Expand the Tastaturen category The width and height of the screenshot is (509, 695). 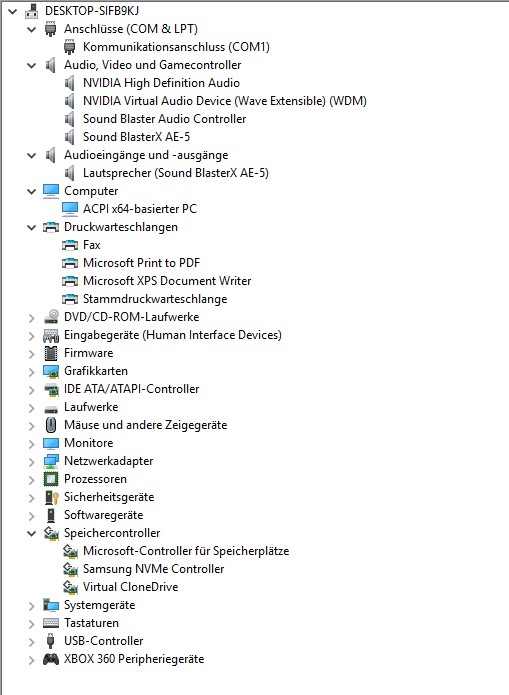click(x=31, y=624)
